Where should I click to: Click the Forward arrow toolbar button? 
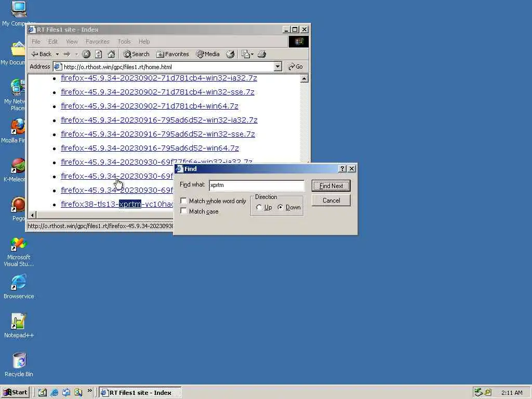click(67, 54)
